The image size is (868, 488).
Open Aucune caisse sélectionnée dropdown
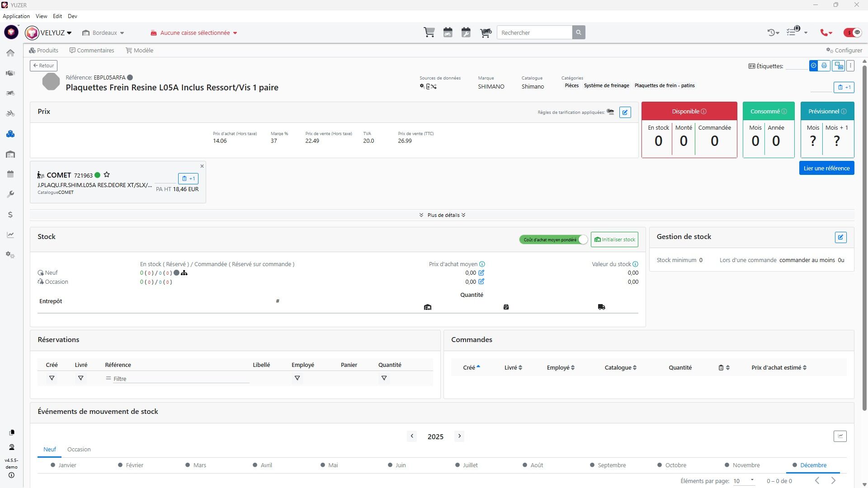[194, 33]
